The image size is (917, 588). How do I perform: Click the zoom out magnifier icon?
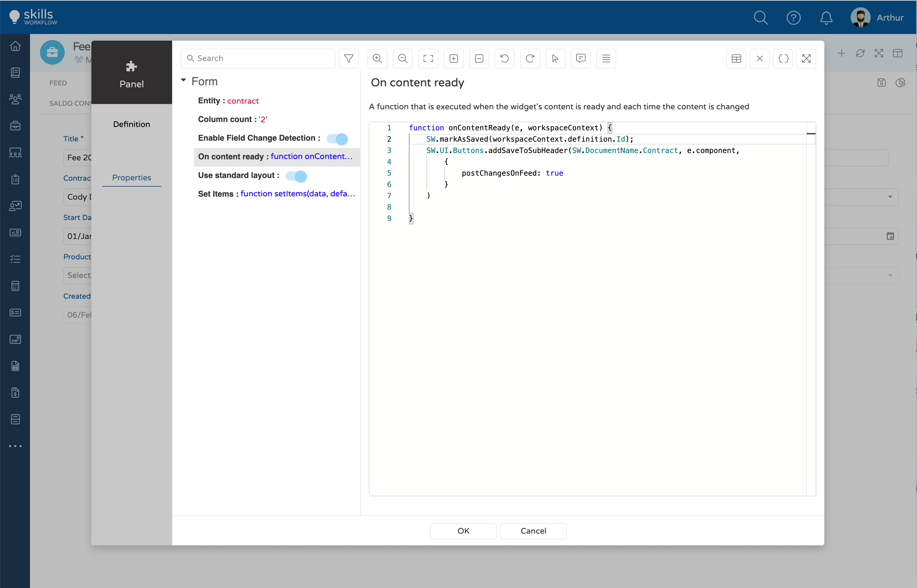tap(402, 58)
